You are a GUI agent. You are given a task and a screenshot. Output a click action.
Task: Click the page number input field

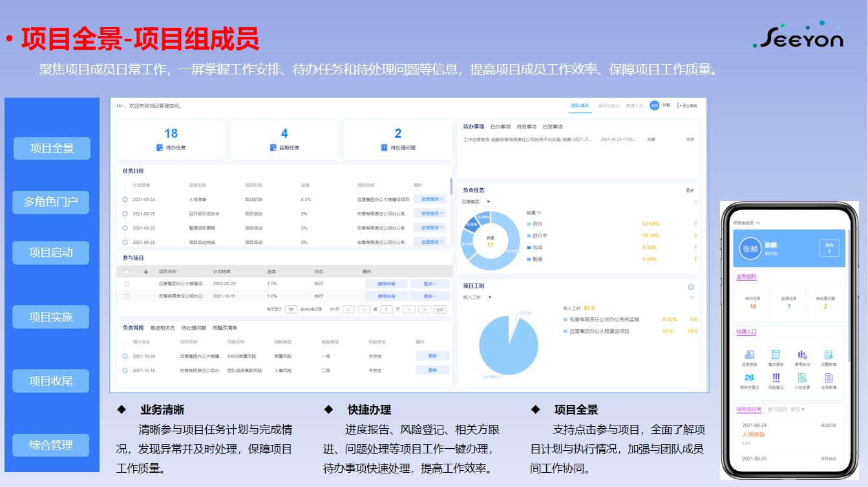pos(386,310)
